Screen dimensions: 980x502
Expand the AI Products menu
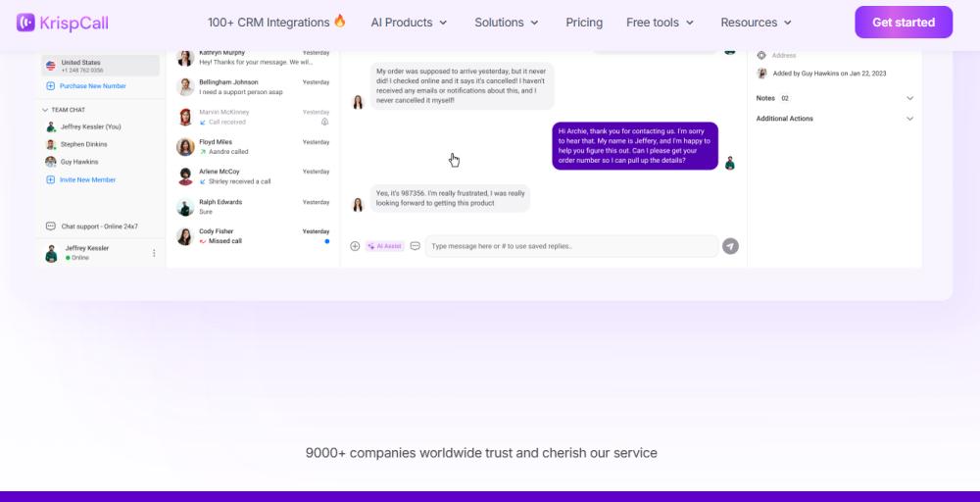tap(410, 23)
